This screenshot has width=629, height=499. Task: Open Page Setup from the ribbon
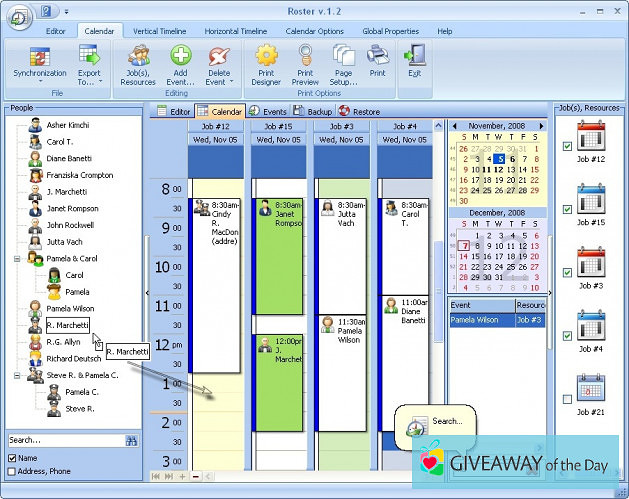pos(343,56)
